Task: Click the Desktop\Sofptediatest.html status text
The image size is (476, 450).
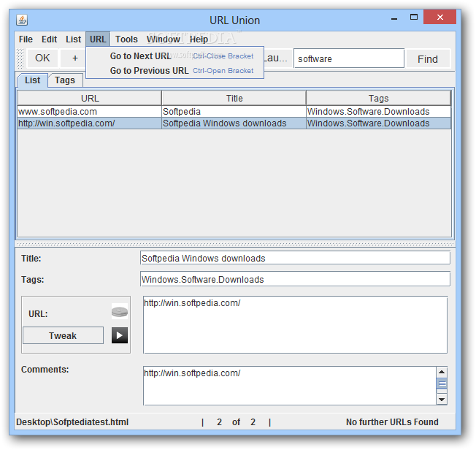Action: click(72, 422)
